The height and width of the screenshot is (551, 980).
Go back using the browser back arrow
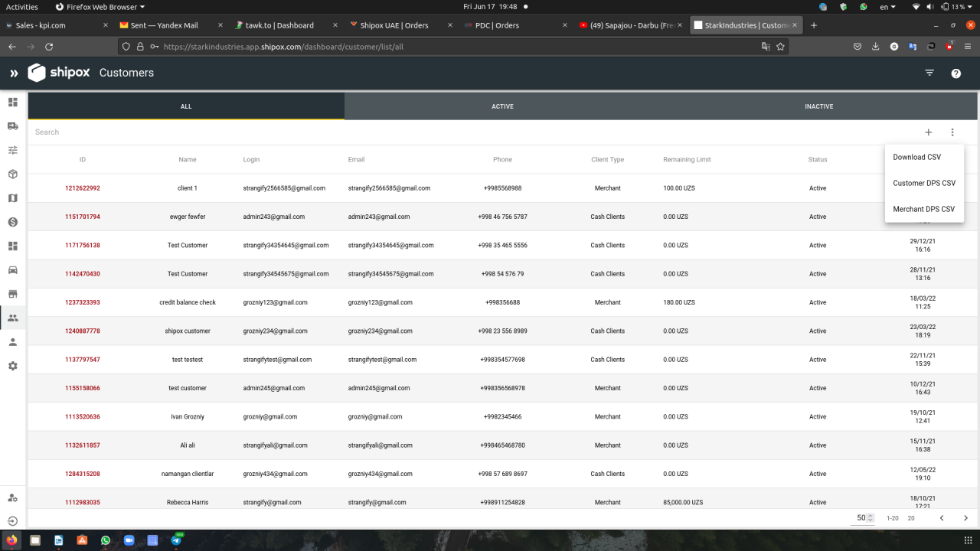[x=12, y=47]
